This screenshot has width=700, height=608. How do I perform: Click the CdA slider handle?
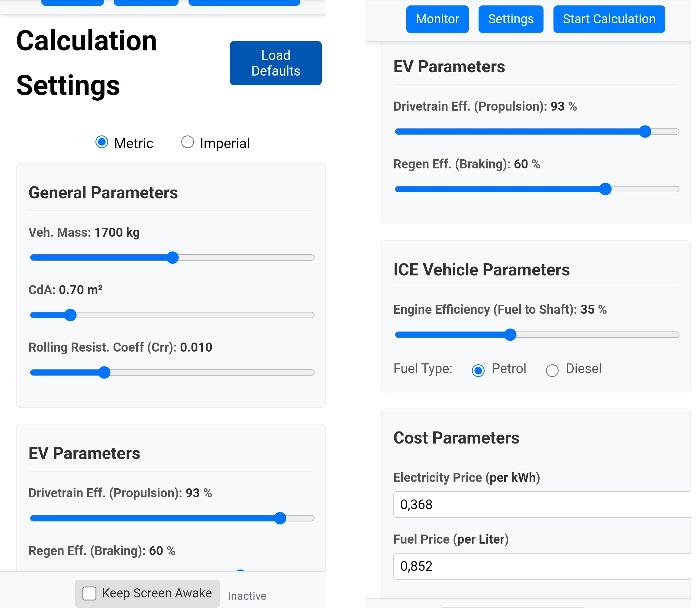(70, 315)
